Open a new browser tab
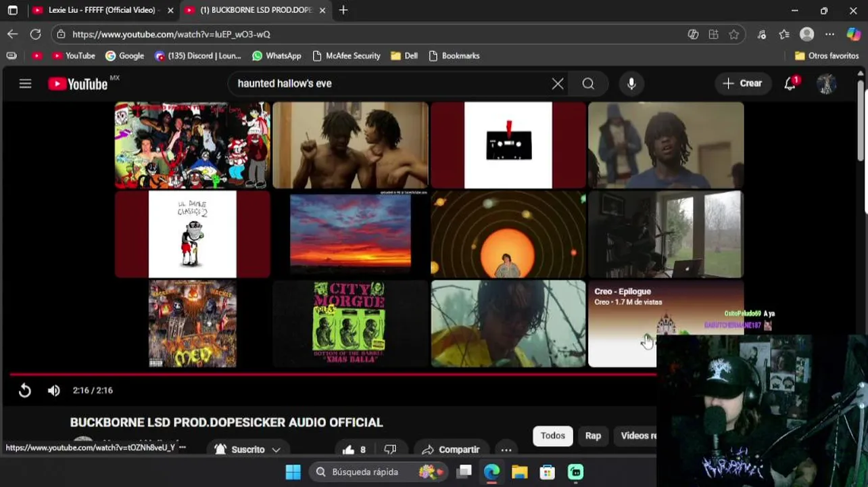This screenshot has width=868, height=487. (x=343, y=10)
